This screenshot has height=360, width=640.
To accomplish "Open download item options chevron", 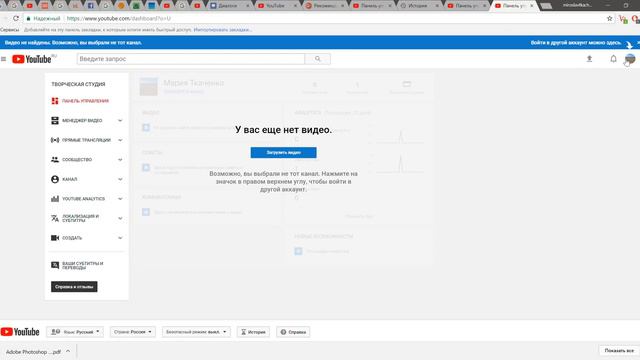I will click(x=68, y=351).
